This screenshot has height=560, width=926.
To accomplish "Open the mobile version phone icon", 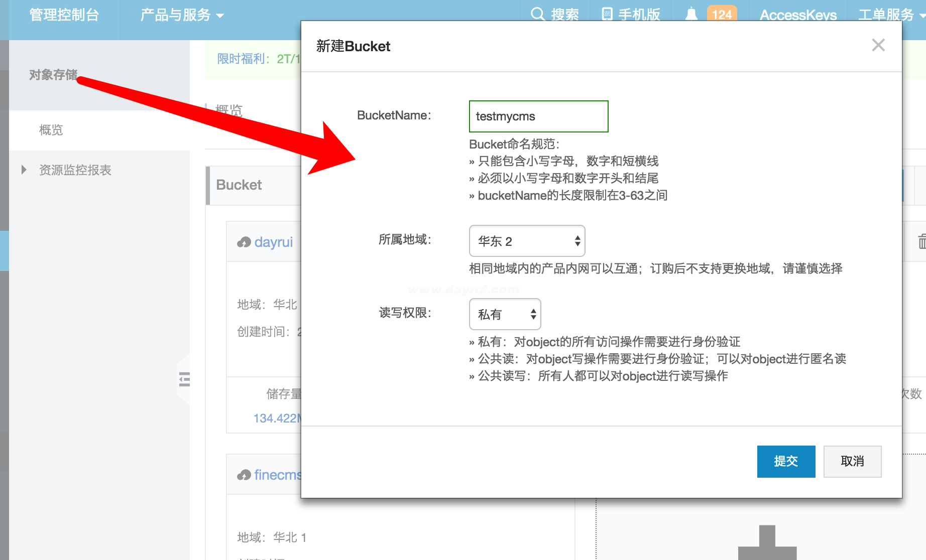I will 607,14.
